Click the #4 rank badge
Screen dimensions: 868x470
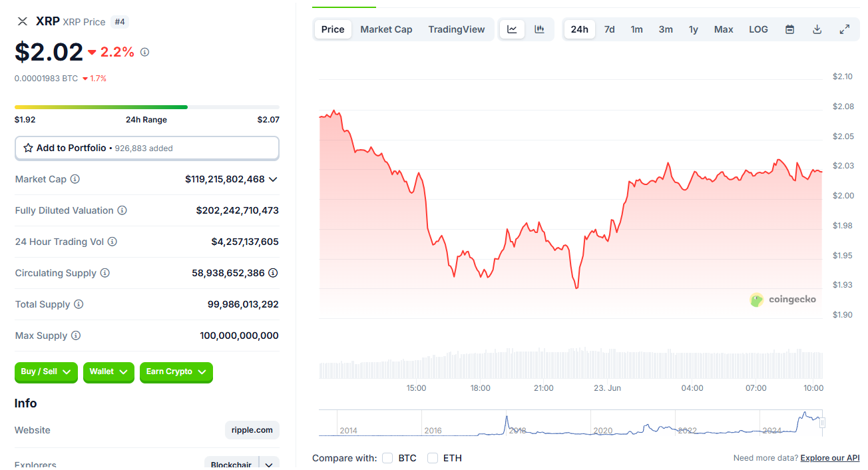tap(120, 22)
